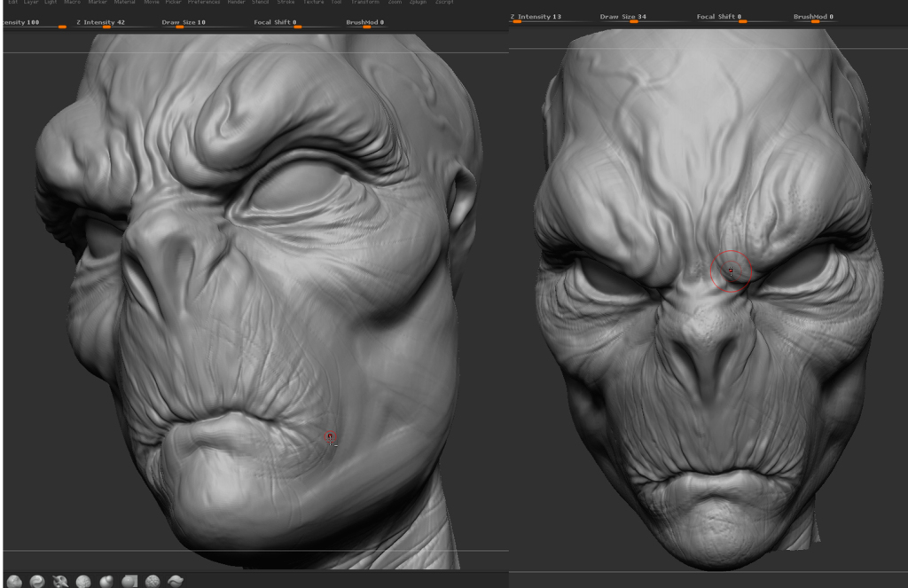The height and width of the screenshot is (588, 908).
Task: Open the Transform menu
Action: 365,3
